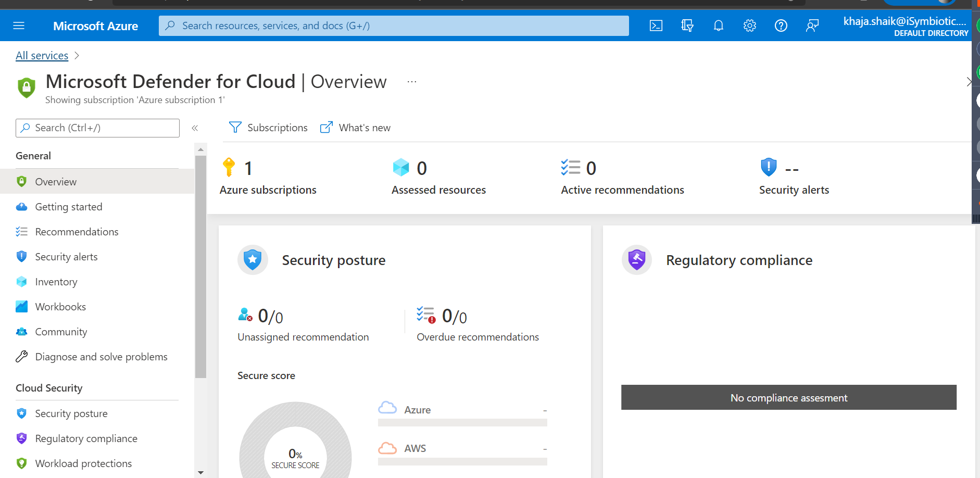Viewport: 980px width, 478px height.
Task: Click the Security alerts summary label
Action: 794,190
